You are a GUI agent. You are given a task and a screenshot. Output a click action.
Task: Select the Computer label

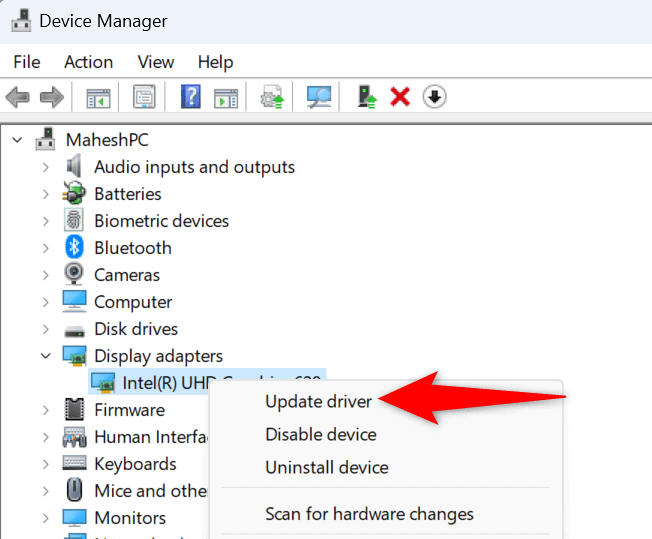tap(133, 302)
